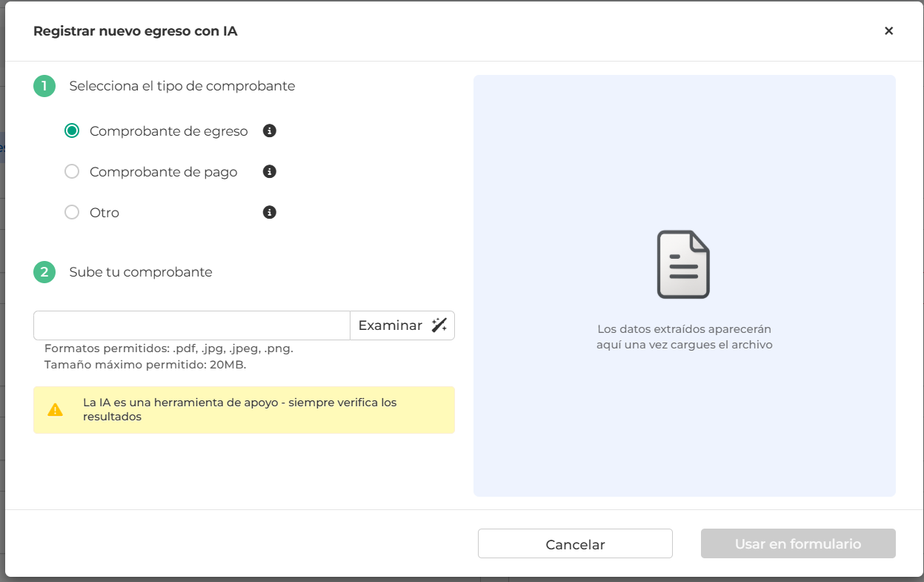Click the Cancelar button
This screenshot has height=582, width=924.
coord(575,544)
